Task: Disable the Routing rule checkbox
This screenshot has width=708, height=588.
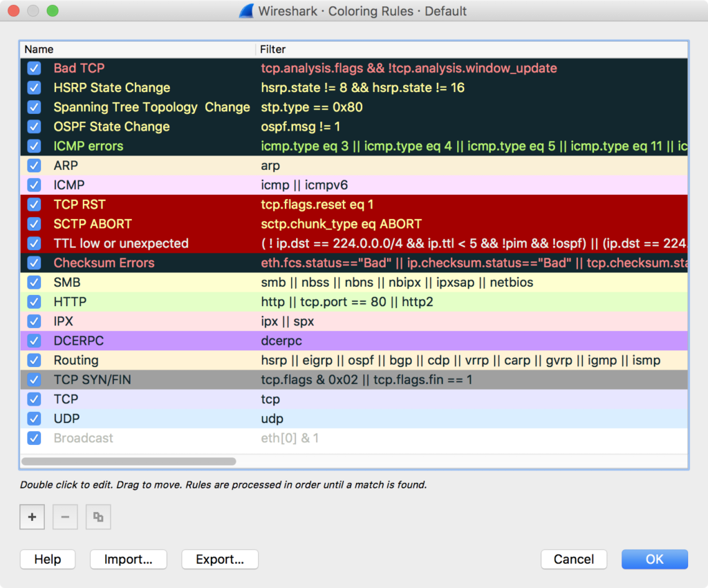Action: (x=34, y=360)
